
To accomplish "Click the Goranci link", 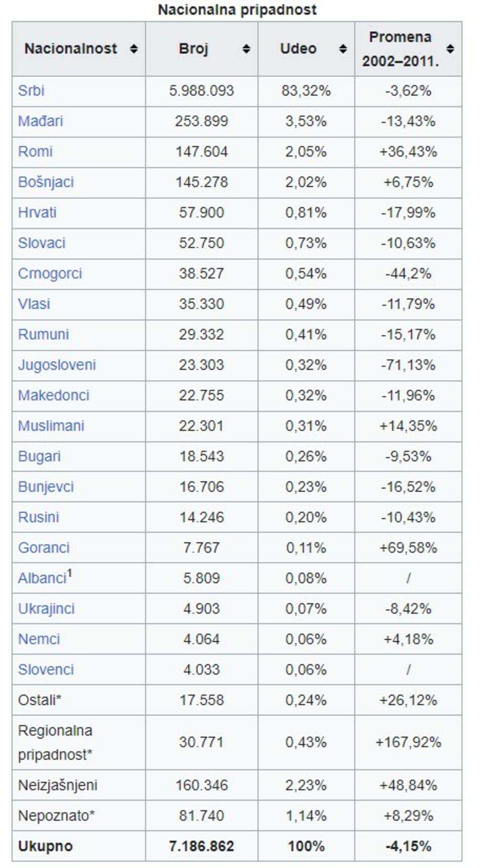I will tap(44, 548).
